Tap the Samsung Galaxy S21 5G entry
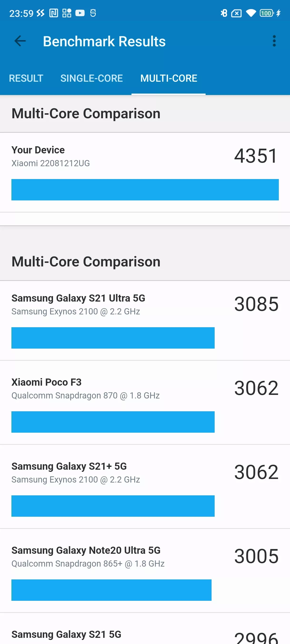This screenshot has height=644, width=290. (145, 629)
